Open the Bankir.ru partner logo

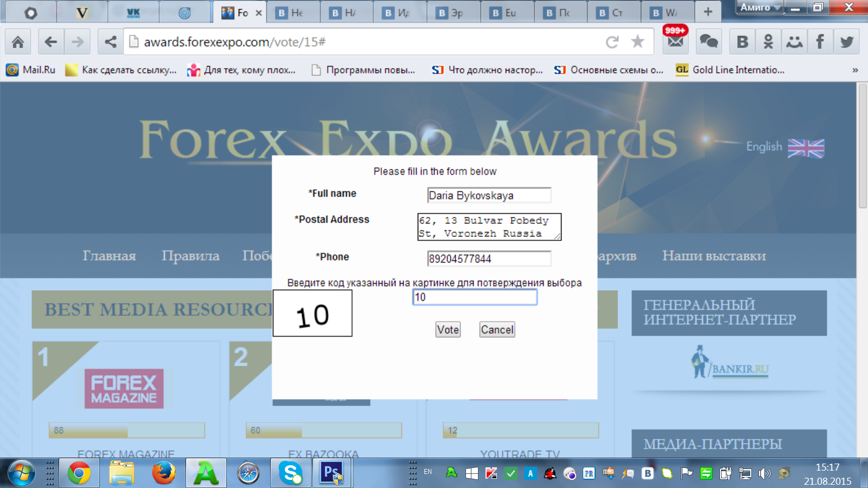pos(730,362)
